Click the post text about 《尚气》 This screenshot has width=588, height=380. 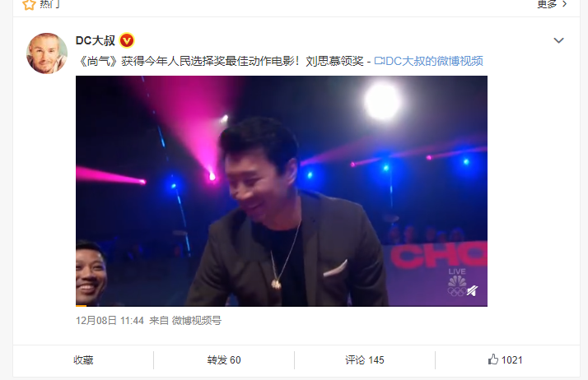tap(220, 61)
